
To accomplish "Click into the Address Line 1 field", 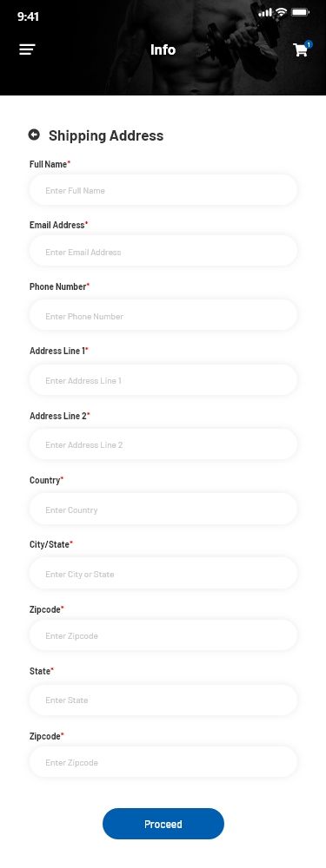I will (x=163, y=380).
